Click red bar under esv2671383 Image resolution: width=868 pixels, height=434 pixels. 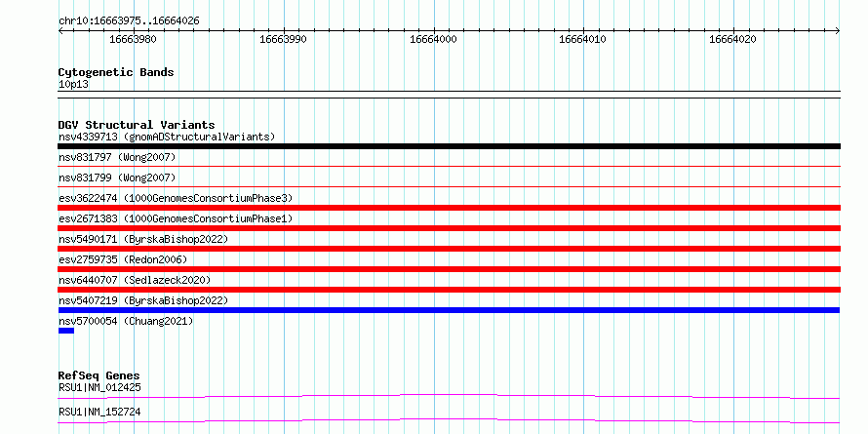point(449,228)
